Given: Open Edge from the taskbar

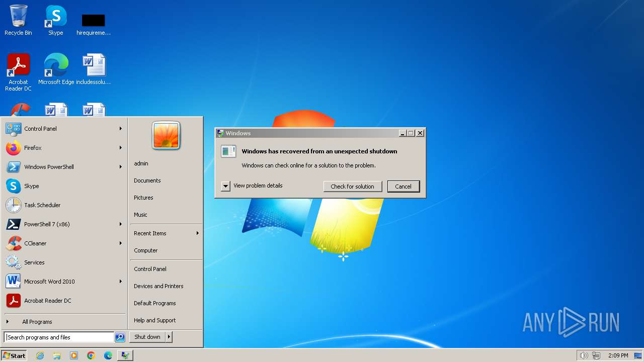Looking at the screenshot, I should click(108, 355).
